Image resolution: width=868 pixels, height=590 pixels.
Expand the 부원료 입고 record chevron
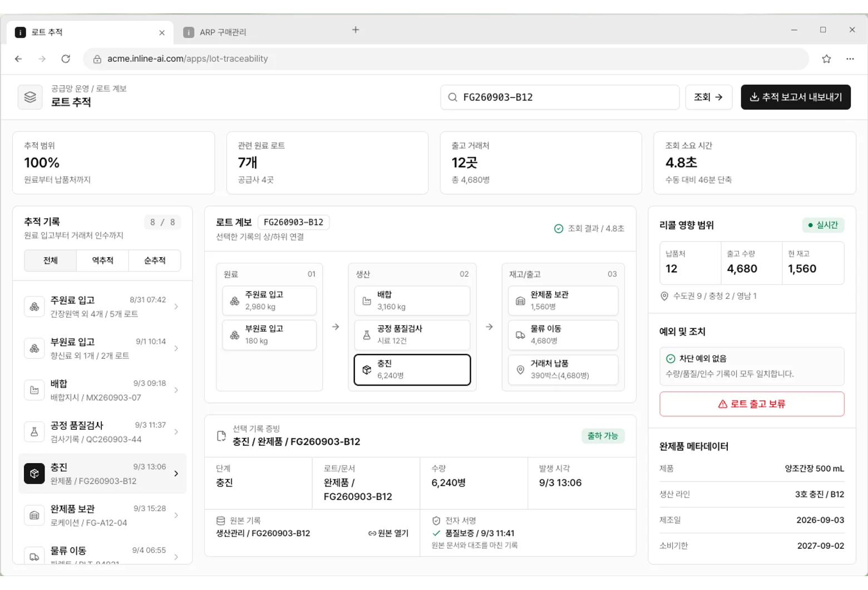tap(176, 348)
